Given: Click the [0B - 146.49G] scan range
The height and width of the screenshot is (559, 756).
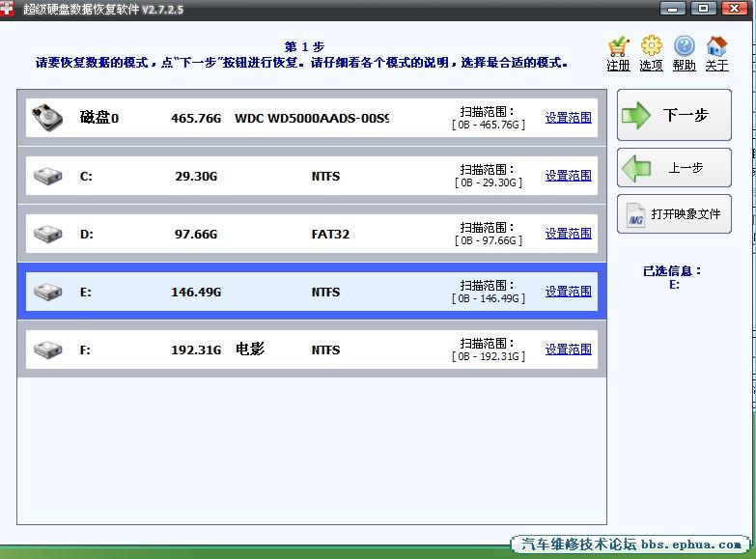Looking at the screenshot, I should pyautogui.click(x=489, y=298).
